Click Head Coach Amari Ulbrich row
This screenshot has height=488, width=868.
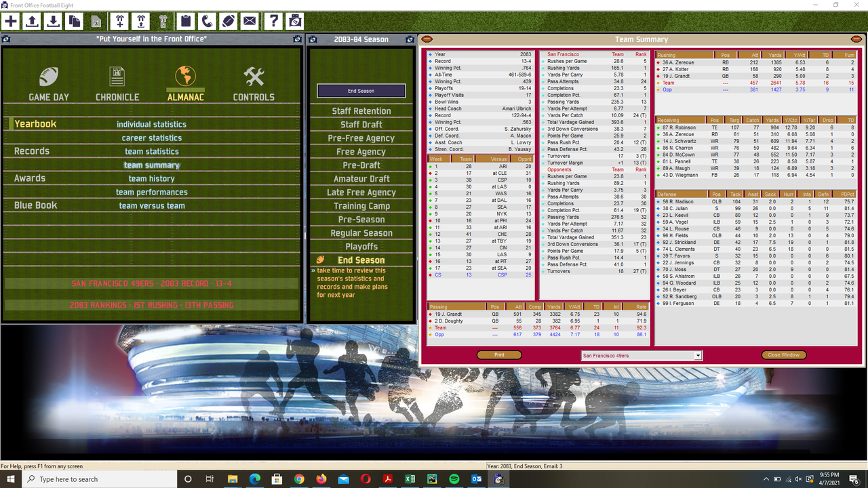480,108
